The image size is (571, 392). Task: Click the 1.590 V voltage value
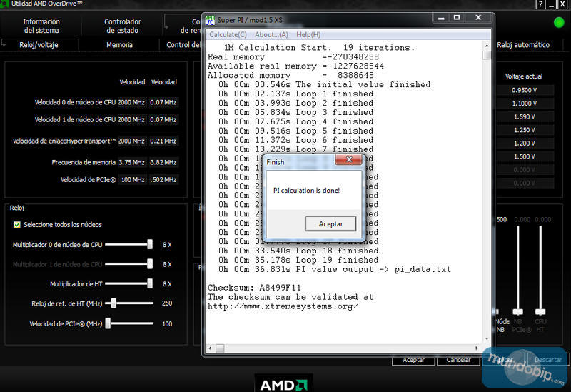click(524, 116)
